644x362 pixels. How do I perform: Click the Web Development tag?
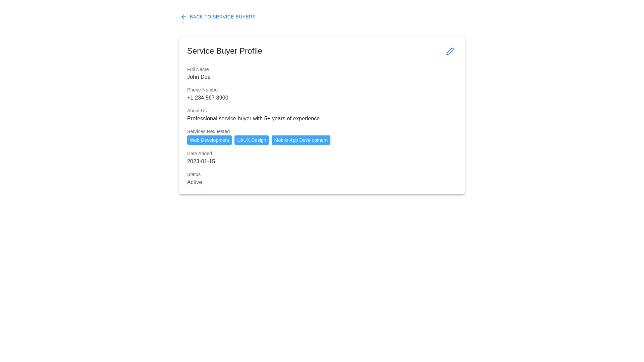pos(209,140)
